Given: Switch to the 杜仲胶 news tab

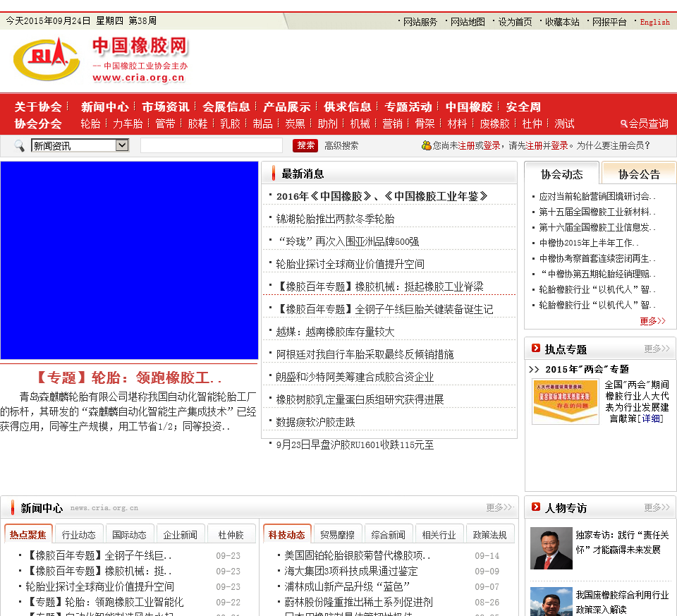Looking at the screenshot, I should (x=231, y=534).
